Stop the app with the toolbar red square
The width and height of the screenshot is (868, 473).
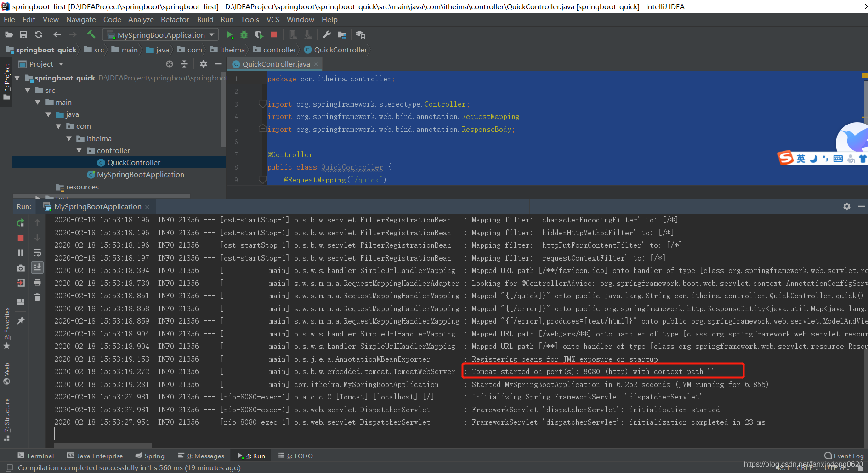[x=274, y=35]
